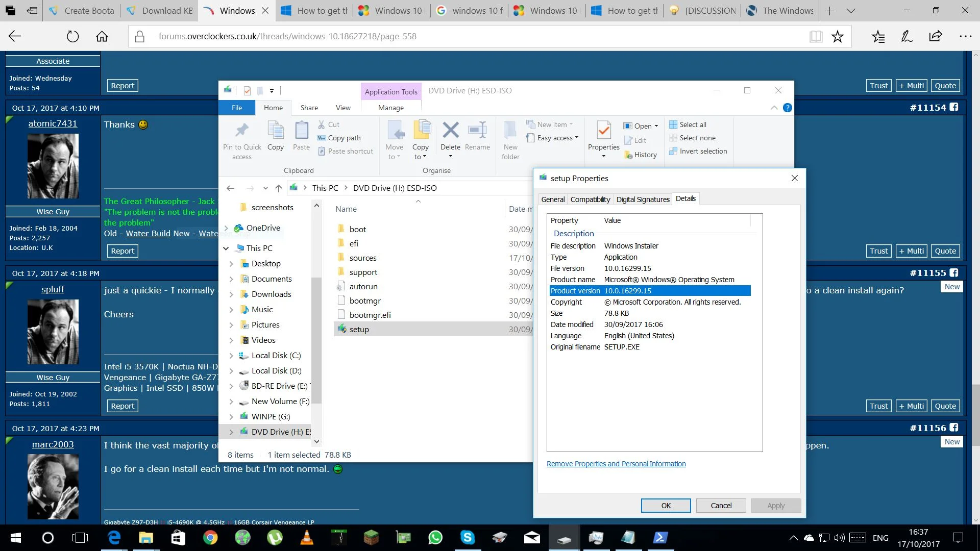Image resolution: width=980 pixels, height=551 pixels.
Task: Open recent locations dropdown arrow
Action: click(265, 188)
